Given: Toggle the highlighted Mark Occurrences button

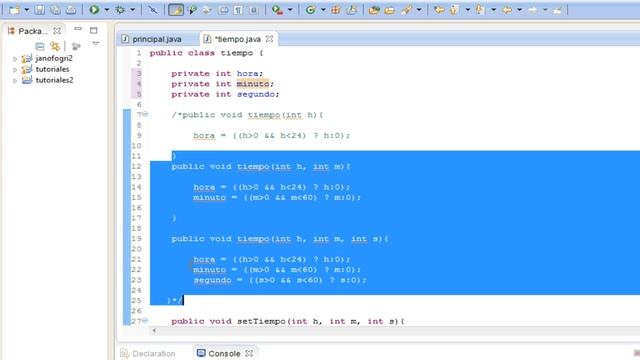Looking at the screenshot, I should (176, 10).
